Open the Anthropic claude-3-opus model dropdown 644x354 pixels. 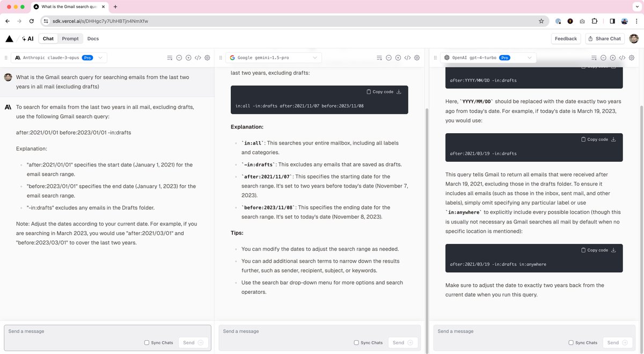click(59, 57)
